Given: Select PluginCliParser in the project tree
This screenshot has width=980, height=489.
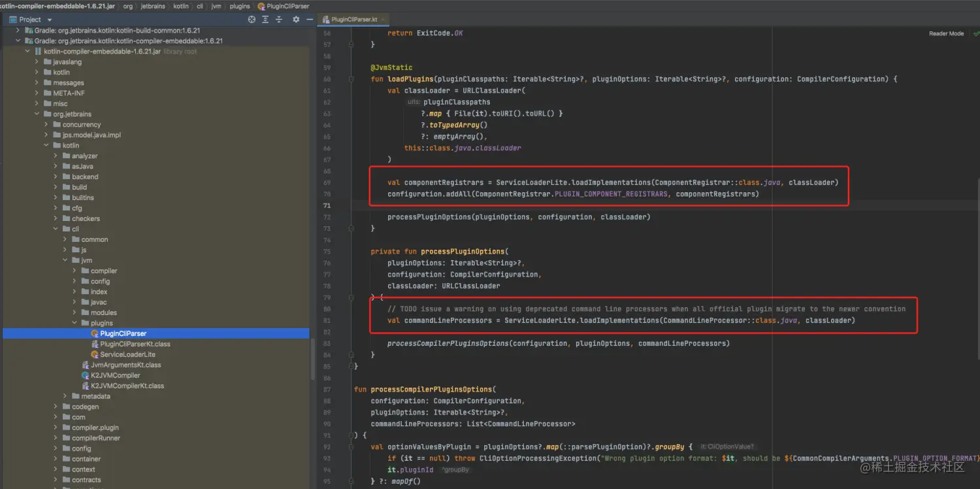Looking at the screenshot, I should click(155, 333).
